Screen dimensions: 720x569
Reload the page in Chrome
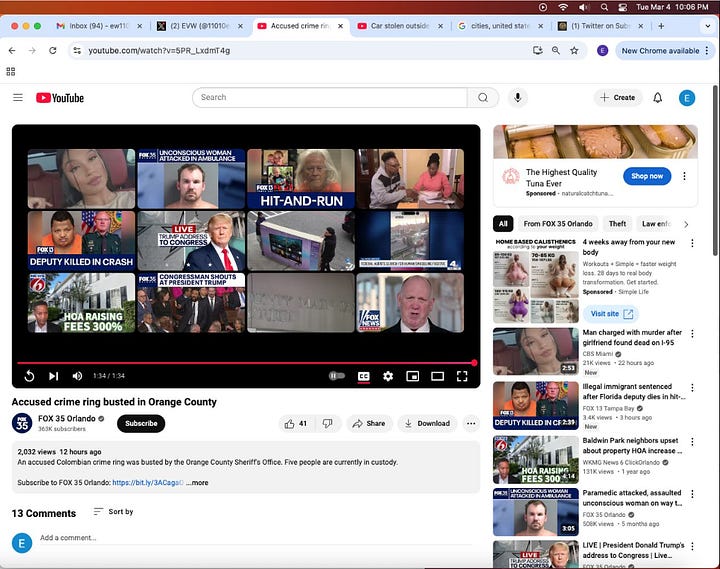click(x=53, y=51)
